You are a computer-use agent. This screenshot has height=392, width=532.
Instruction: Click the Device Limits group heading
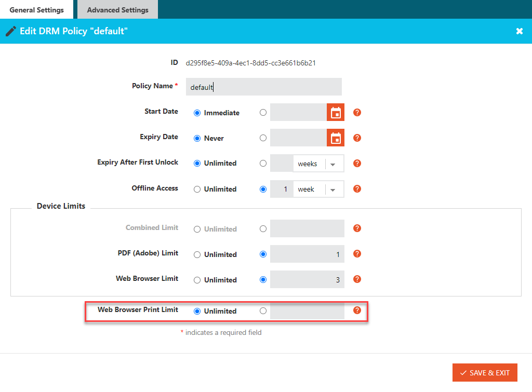coord(61,206)
